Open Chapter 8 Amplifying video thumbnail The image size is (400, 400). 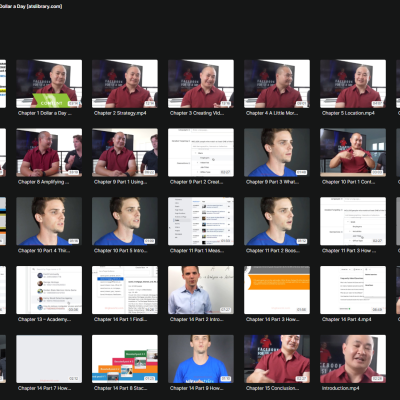click(x=49, y=152)
